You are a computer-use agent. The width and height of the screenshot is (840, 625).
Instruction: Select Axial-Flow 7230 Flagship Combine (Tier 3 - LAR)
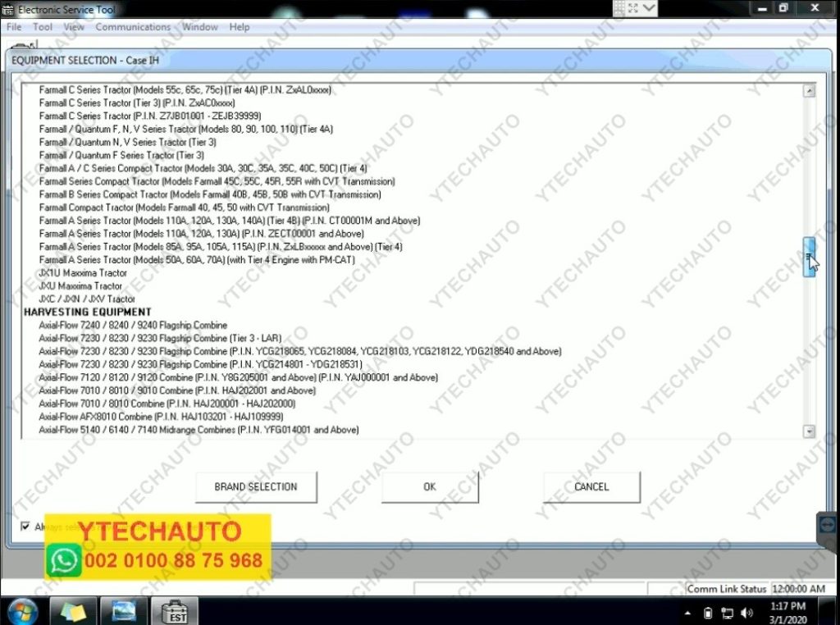(x=160, y=338)
